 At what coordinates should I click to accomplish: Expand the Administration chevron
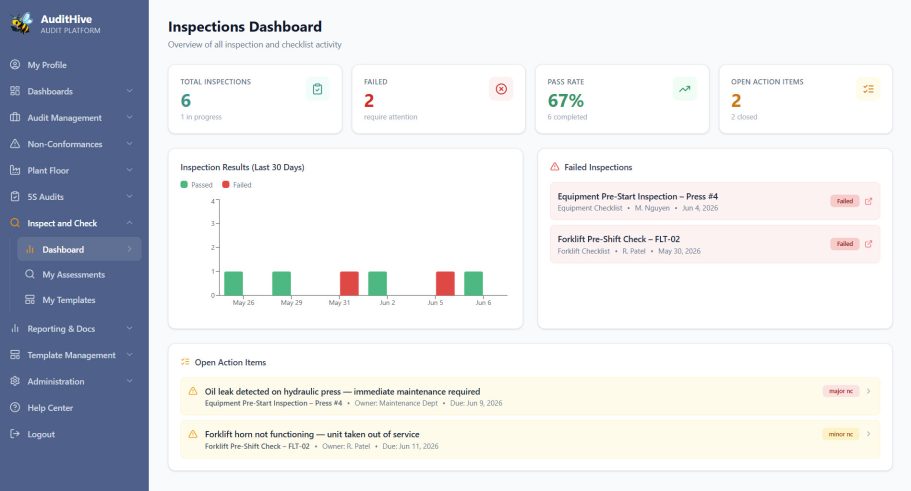tap(130, 381)
